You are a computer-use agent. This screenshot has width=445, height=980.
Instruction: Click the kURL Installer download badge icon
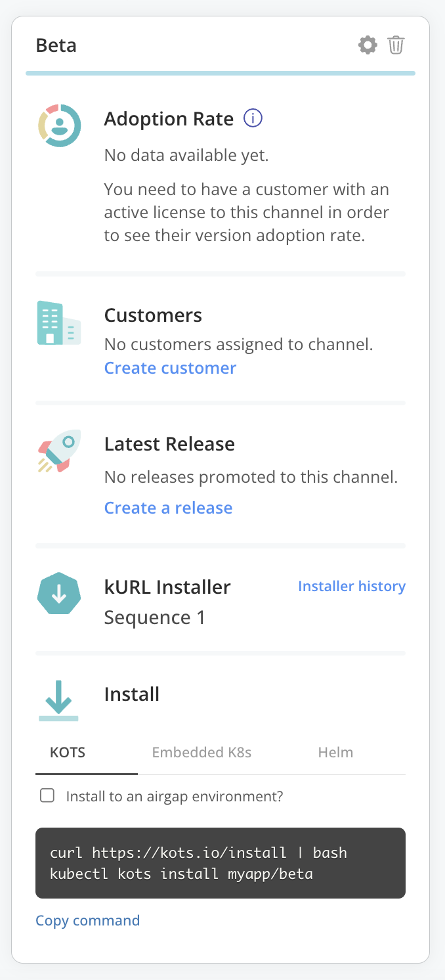click(59, 593)
